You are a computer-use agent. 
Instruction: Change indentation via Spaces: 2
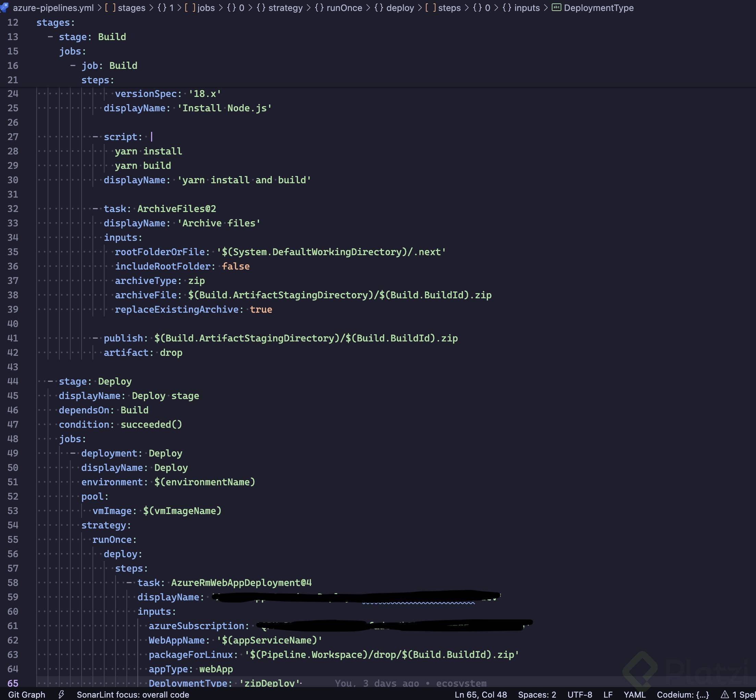click(537, 694)
